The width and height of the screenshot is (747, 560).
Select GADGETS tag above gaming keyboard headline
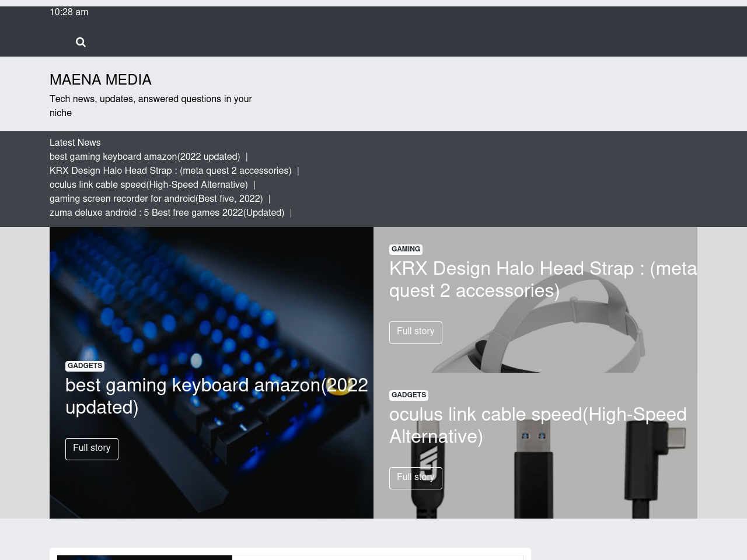coord(85,366)
